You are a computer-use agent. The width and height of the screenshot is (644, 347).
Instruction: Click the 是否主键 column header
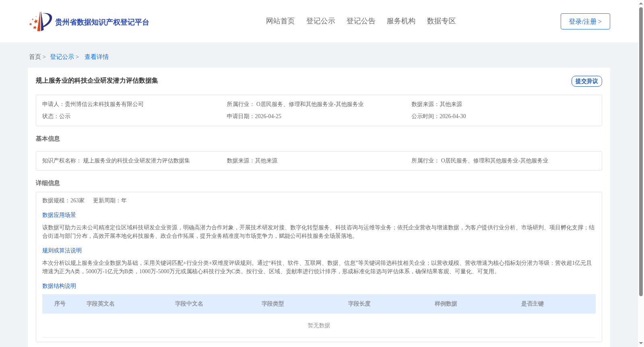pos(533,303)
